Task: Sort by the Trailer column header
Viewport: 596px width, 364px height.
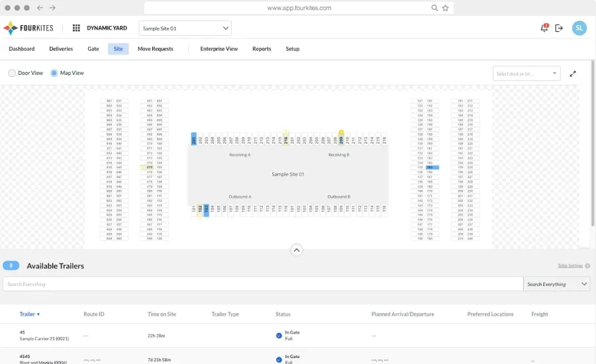Action: (30, 314)
